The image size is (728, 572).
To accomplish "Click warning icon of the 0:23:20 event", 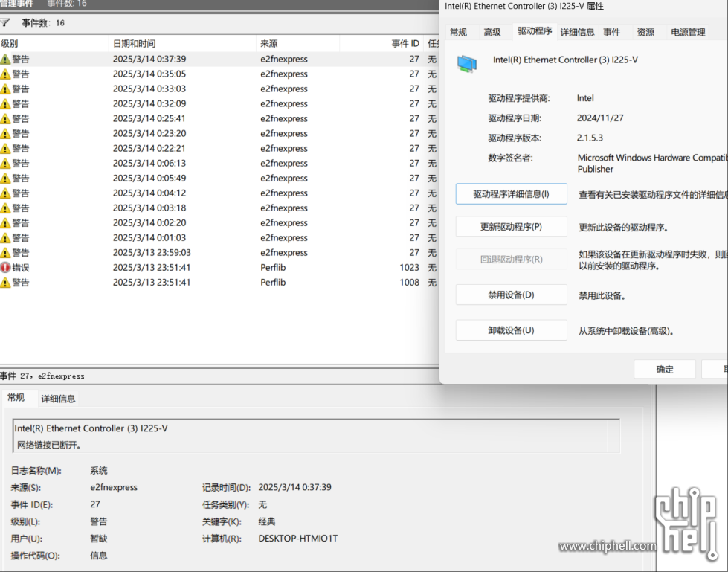I will tap(5, 133).
